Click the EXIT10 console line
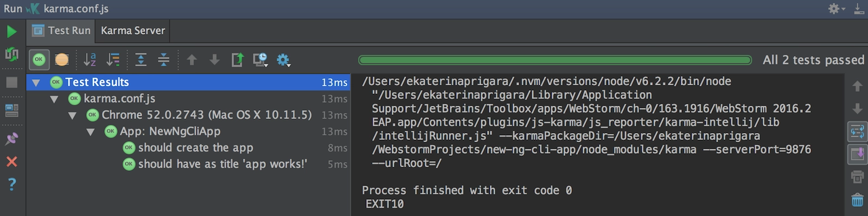This screenshot has width=868, height=216. (x=385, y=204)
